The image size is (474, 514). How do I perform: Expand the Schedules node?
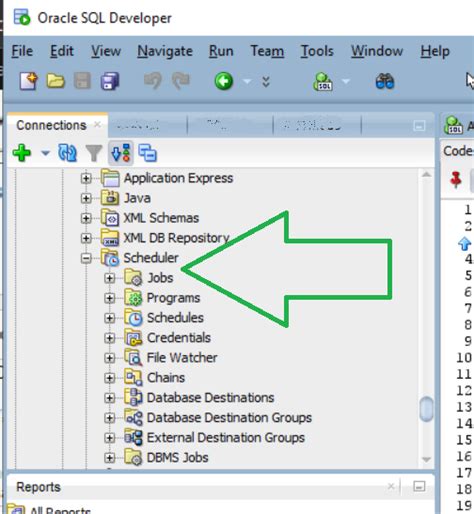[109, 318]
